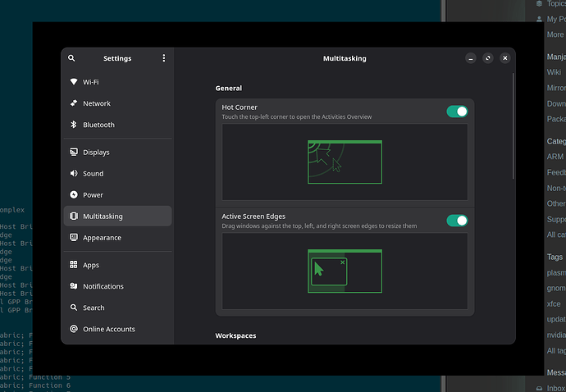This screenshot has height=392, width=566.
Task: Open the Settings three-dot menu
Action: point(164,58)
